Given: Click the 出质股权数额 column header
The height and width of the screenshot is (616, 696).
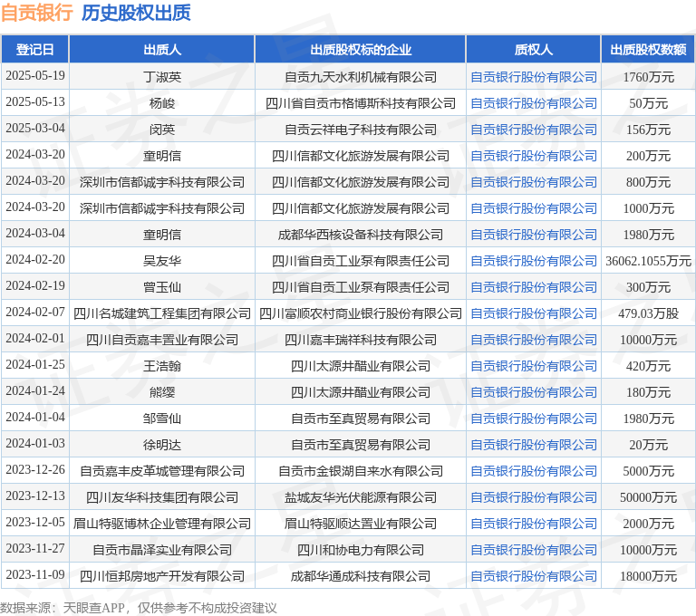Looking at the screenshot, I should (648, 49).
